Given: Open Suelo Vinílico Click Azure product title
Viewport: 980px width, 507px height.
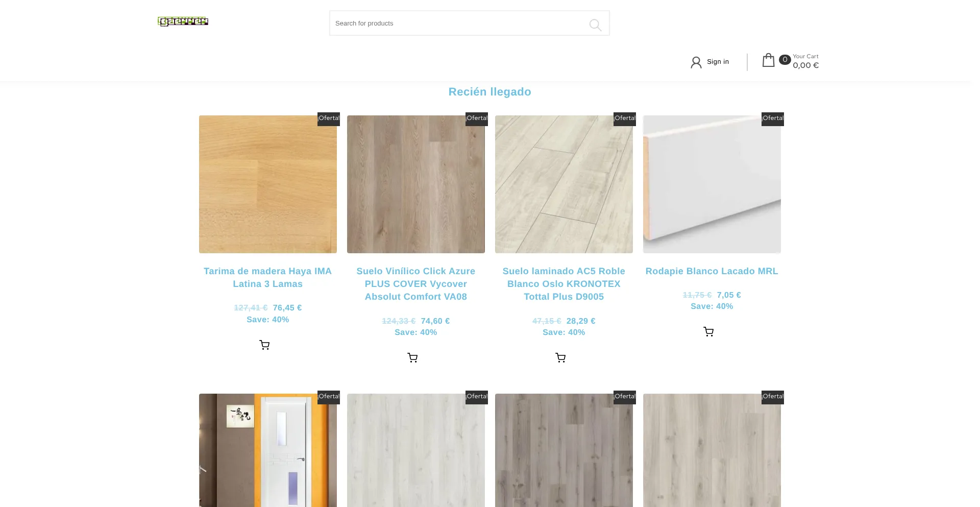Looking at the screenshot, I should click(x=416, y=284).
